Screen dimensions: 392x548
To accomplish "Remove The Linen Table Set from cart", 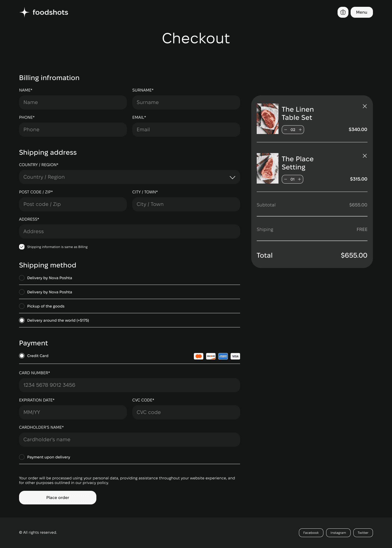I will (x=365, y=106).
